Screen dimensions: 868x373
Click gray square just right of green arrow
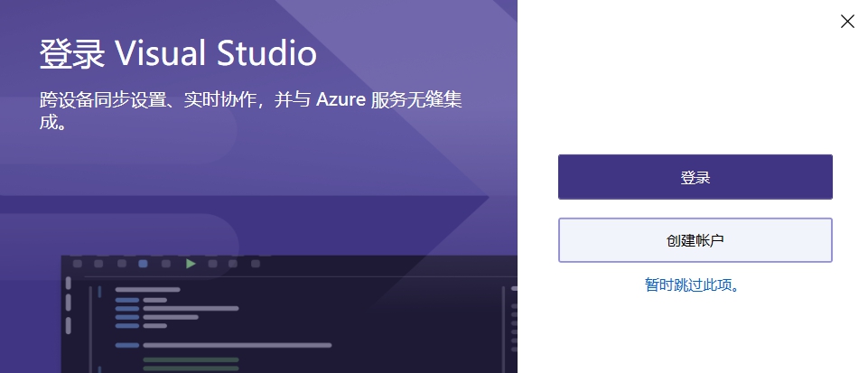212,264
